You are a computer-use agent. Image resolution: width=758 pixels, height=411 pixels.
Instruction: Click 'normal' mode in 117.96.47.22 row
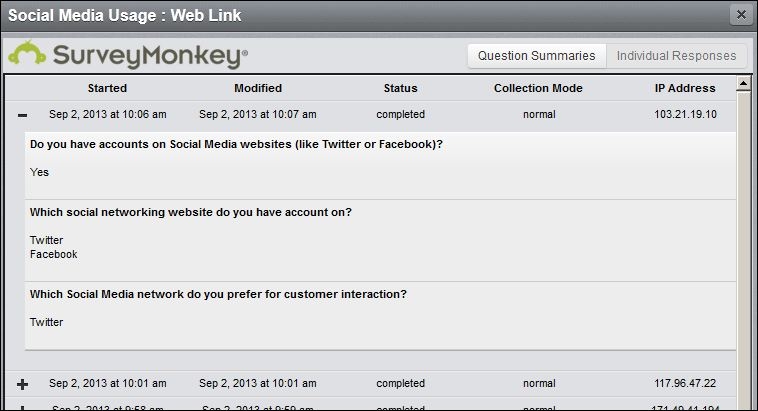(x=539, y=383)
